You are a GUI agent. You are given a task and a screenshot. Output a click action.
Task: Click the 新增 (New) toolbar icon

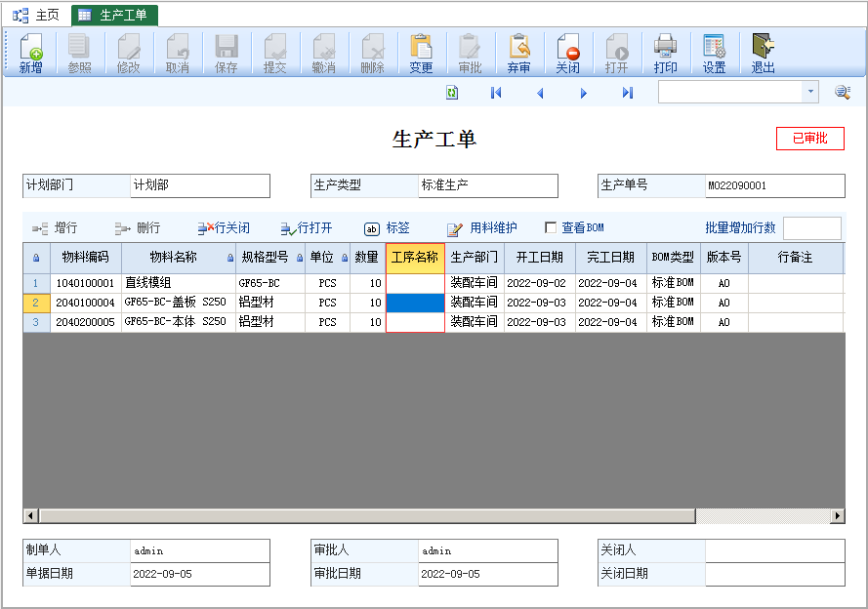click(30, 53)
